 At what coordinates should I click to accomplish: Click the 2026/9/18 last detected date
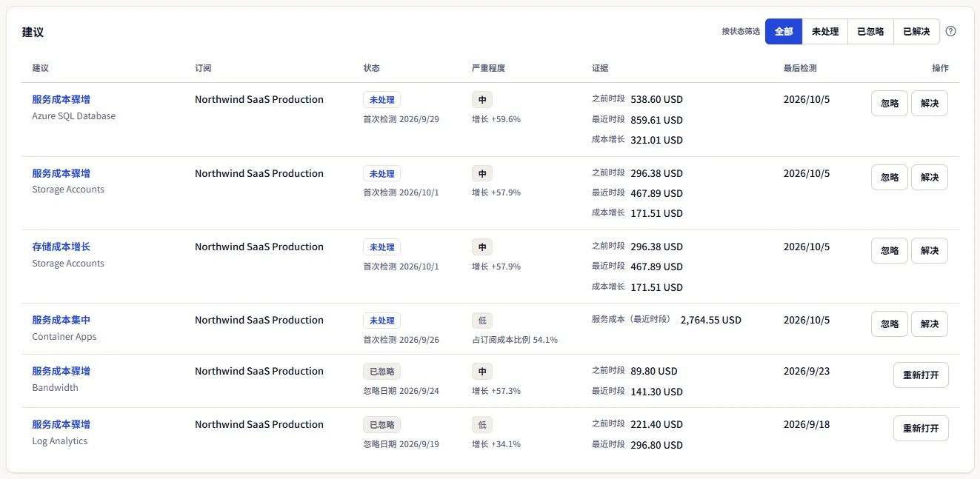coord(807,424)
